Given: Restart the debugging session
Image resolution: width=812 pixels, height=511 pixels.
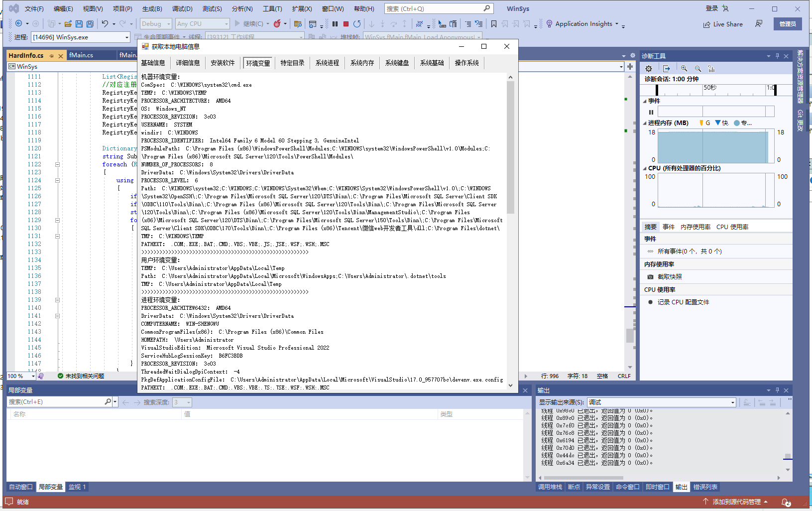Looking at the screenshot, I should (357, 23).
